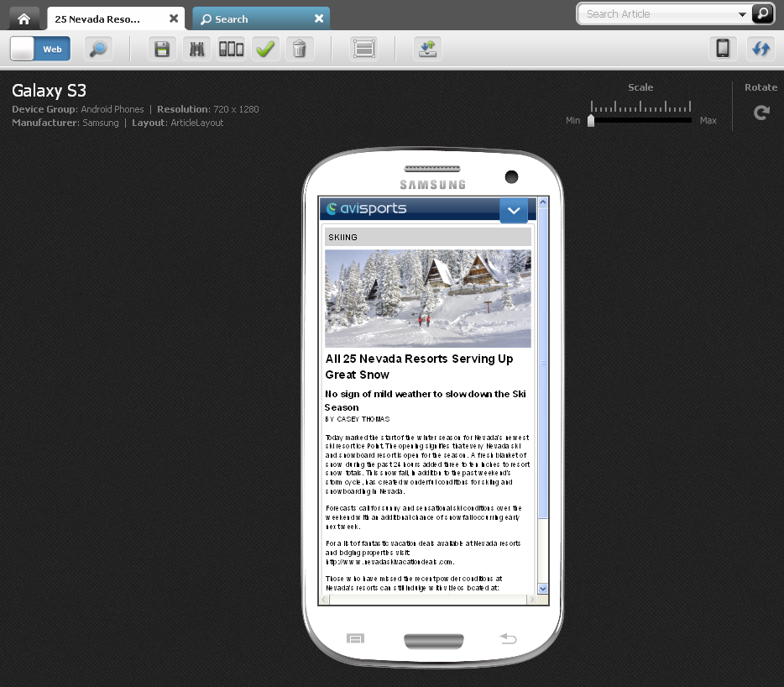Save the asset with the floppy icon
Image resolution: width=784 pixels, height=687 pixels.
(162, 49)
